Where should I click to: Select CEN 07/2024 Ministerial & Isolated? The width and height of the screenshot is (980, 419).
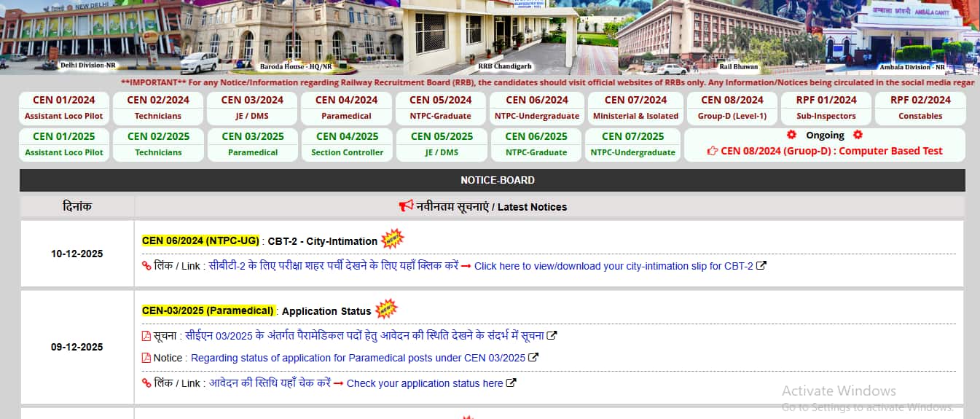(x=635, y=108)
